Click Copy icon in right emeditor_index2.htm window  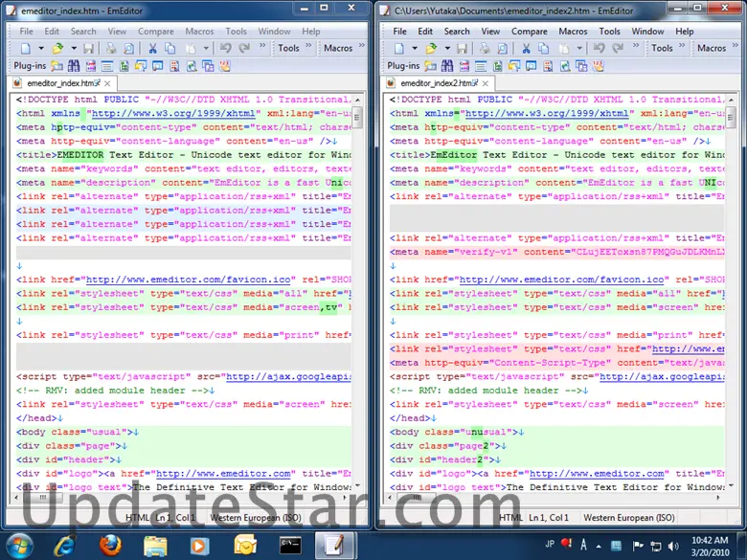click(x=544, y=48)
